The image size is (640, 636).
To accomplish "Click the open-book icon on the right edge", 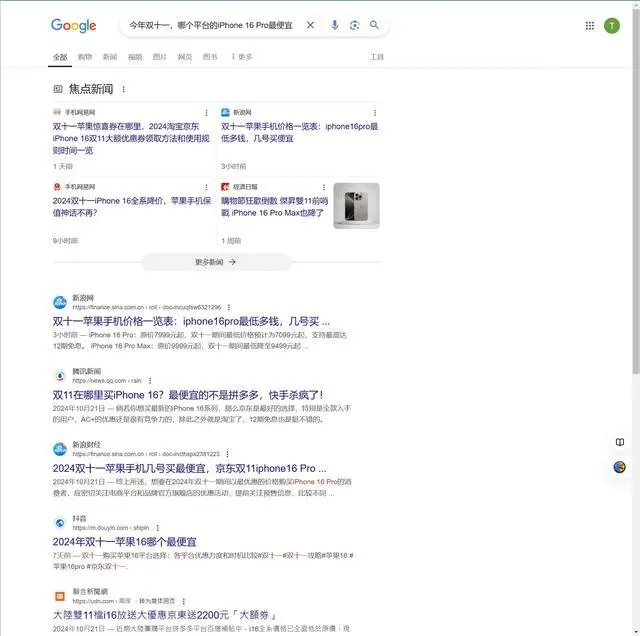I will click(x=620, y=442).
